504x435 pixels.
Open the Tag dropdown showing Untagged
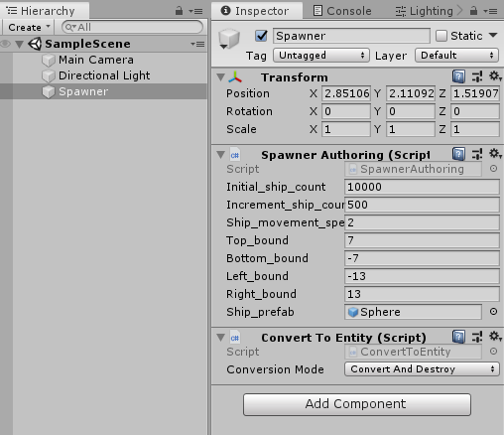point(320,56)
